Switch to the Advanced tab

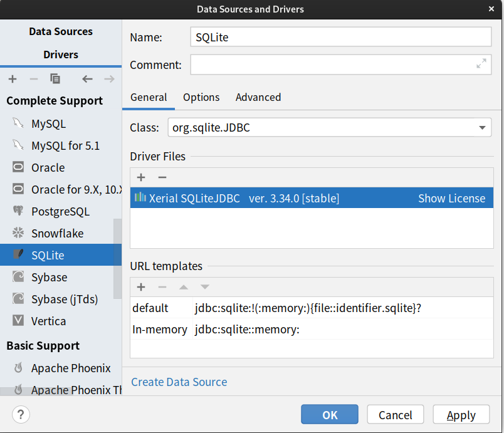(258, 97)
